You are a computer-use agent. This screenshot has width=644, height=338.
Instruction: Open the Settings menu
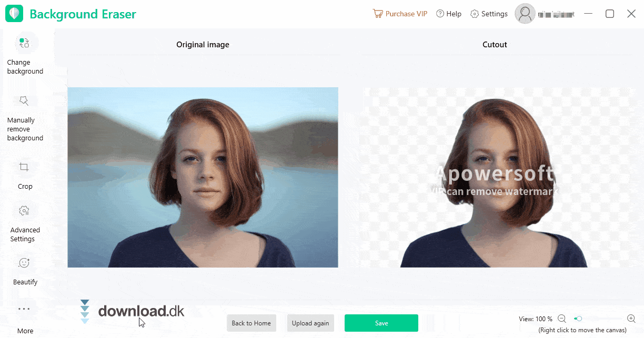489,14
